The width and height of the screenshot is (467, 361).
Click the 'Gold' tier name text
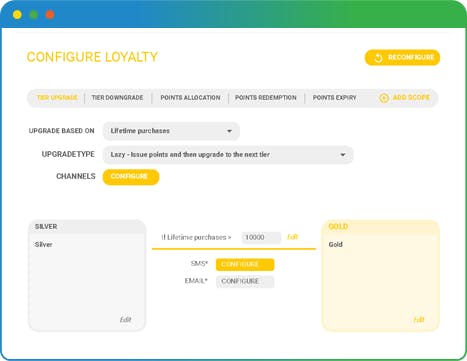[335, 244]
